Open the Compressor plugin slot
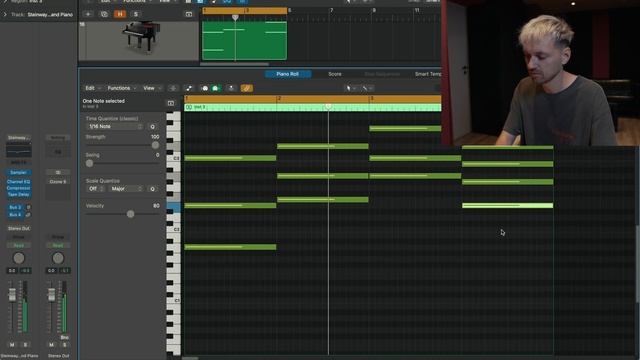Screen dimensions: 640x360 [18, 188]
